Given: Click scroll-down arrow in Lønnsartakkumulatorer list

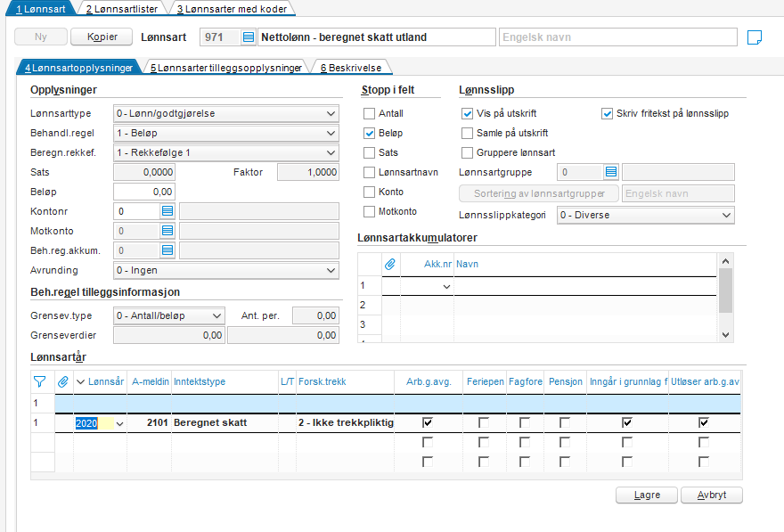Looking at the screenshot, I should [x=726, y=335].
